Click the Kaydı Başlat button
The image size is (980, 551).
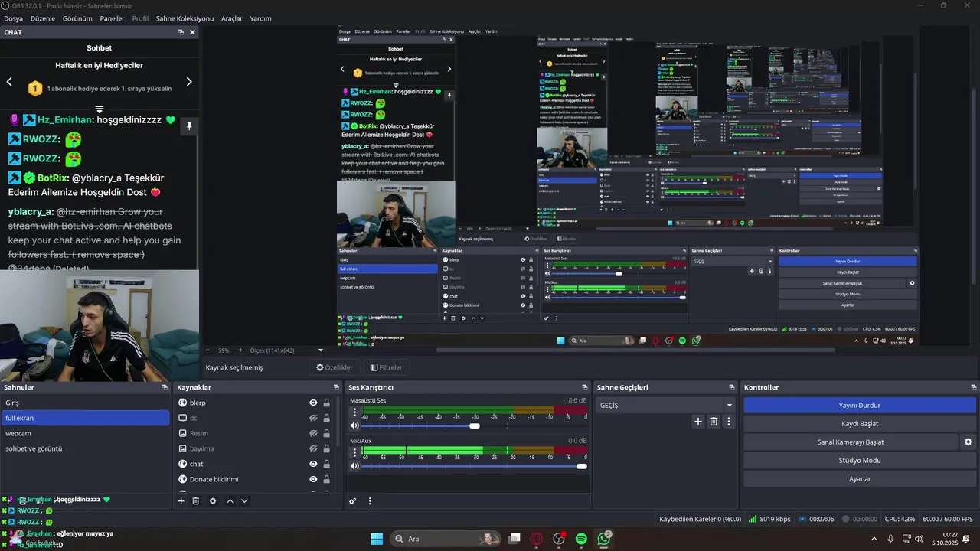tap(860, 424)
